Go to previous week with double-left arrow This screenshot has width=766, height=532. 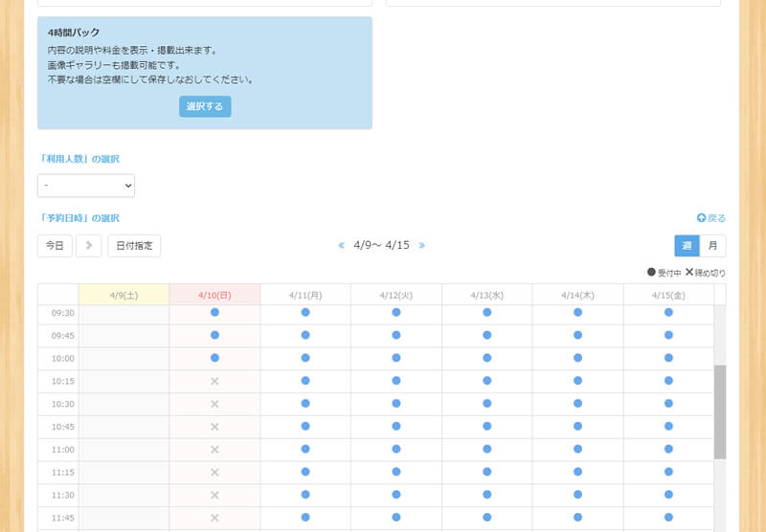pos(341,246)
